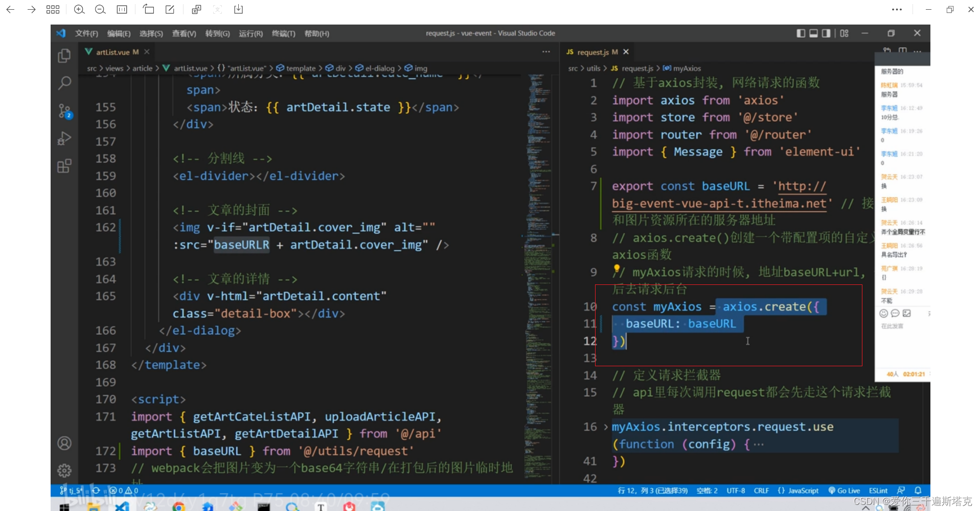Toggle secondary side bar visibility
The height and width of the screenshot is (511, 980).
point(826,33)
